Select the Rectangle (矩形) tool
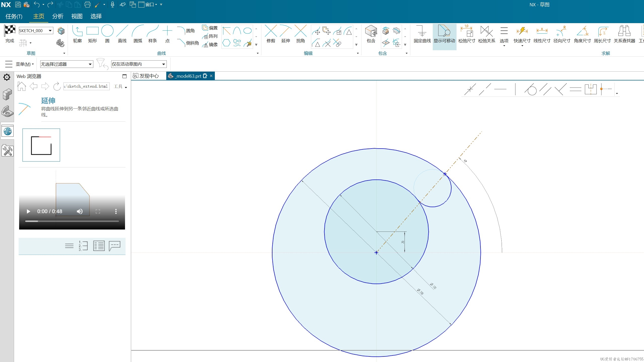The width and height of the screenshot is (644, 362). 92,34
